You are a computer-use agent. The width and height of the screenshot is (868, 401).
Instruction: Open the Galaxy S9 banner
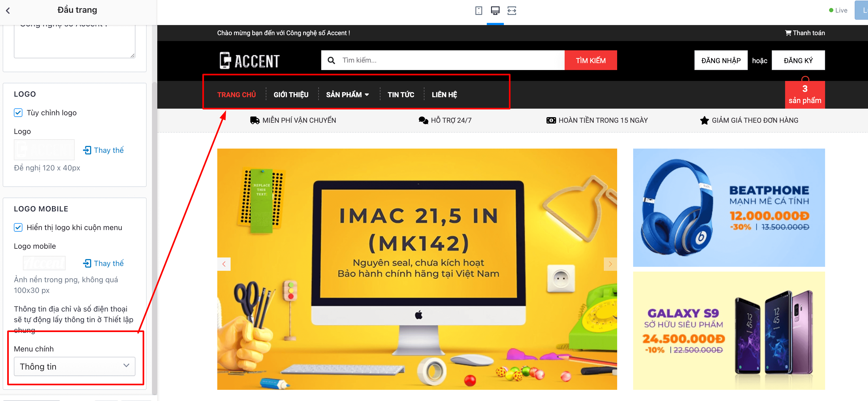pos(729,331)
